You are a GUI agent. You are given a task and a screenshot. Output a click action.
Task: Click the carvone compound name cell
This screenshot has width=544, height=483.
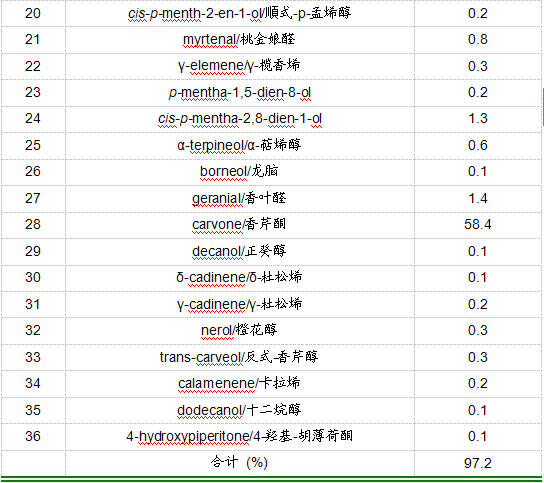click(x=239, y=224)
